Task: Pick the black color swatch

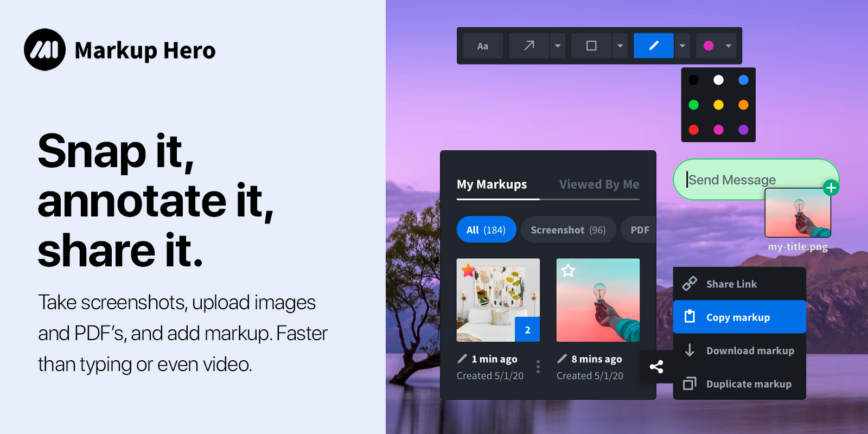Action: pyautogui.click(x=693, y=80)
